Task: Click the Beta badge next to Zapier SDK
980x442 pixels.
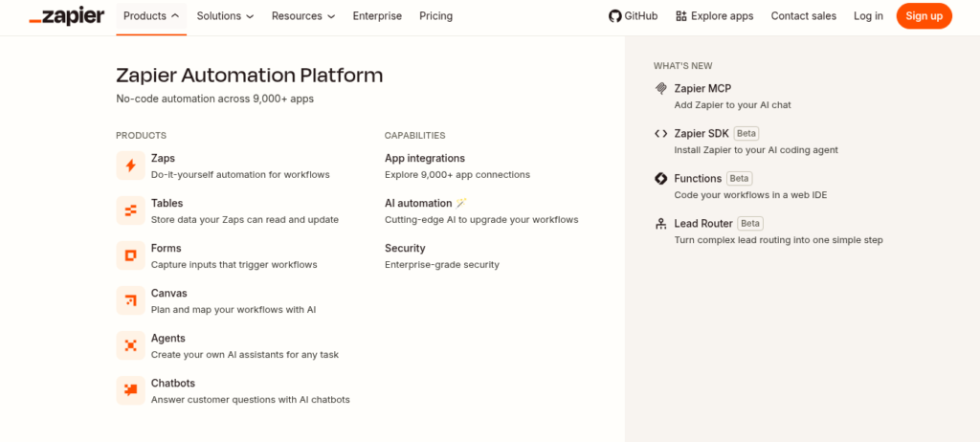Action: pyautogui.click(x=746, y=133)
